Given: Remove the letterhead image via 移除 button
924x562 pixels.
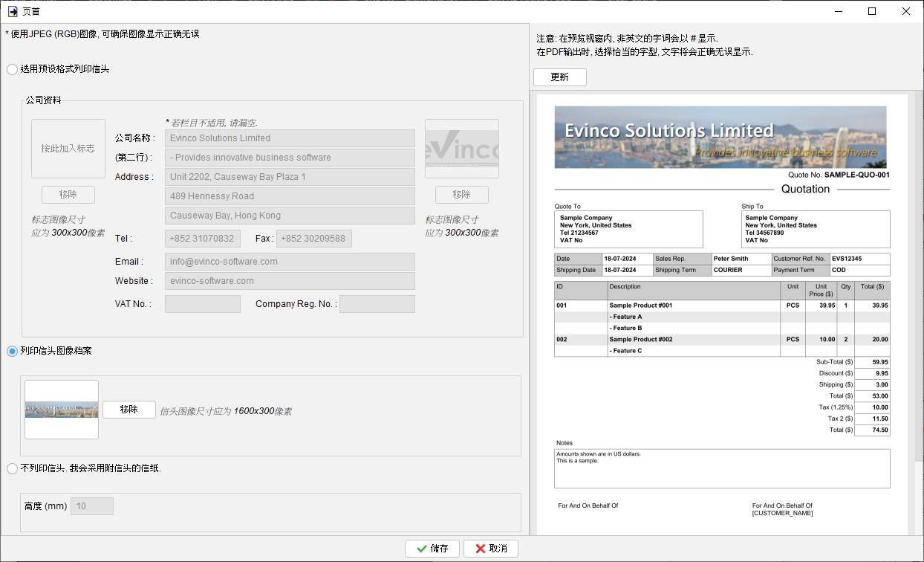Looking at the screenshot, I should [129, 410].
